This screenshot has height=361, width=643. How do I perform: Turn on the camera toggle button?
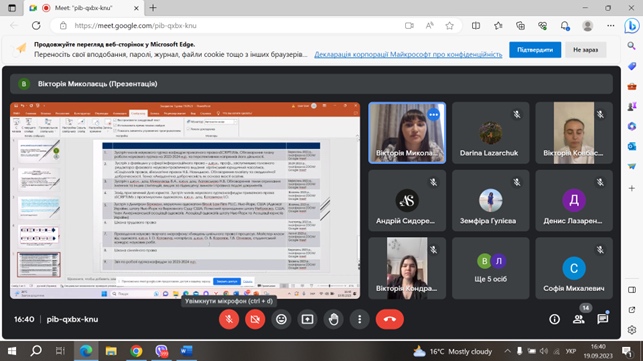[255, 319]
